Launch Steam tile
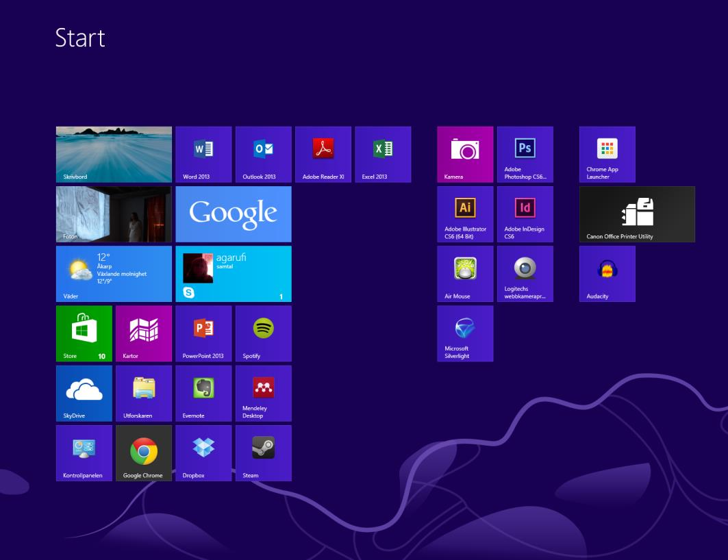 [x=263, y=453]
